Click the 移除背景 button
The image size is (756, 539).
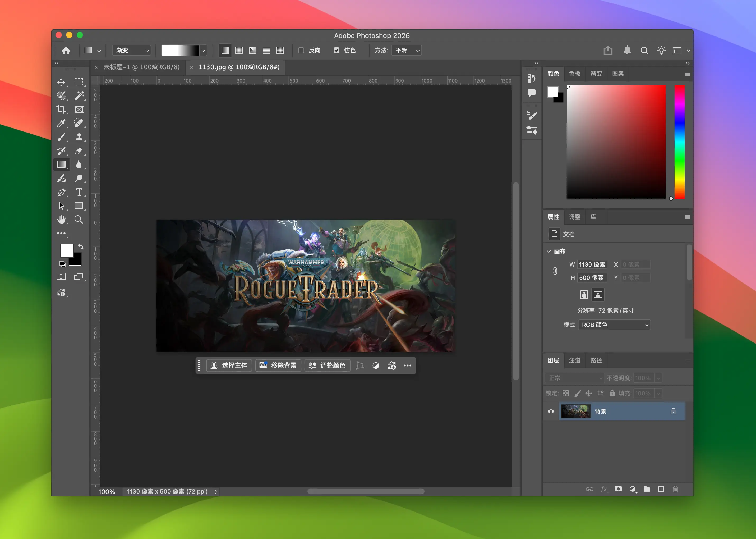pos(278,366)
